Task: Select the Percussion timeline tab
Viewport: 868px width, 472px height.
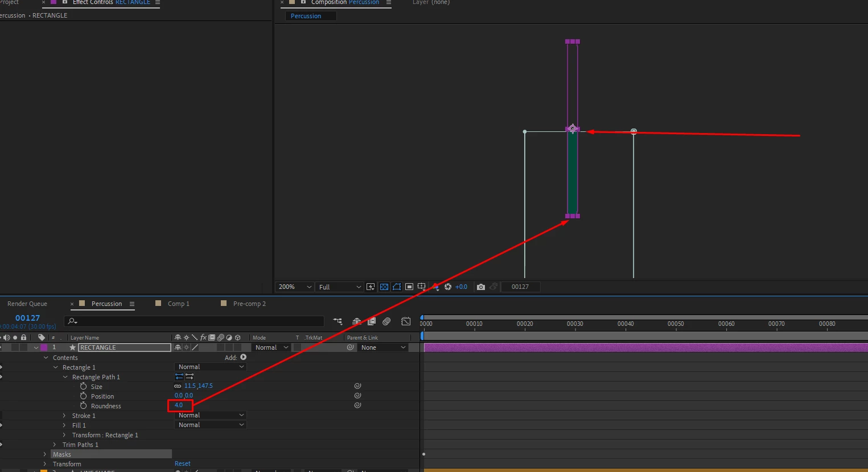Action: tap(106, 304)
